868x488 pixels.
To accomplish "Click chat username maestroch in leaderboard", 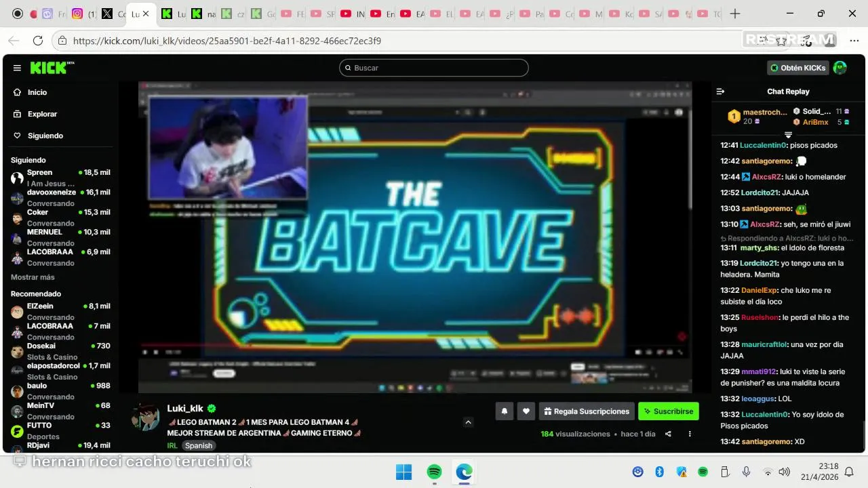I will [765, 112].
